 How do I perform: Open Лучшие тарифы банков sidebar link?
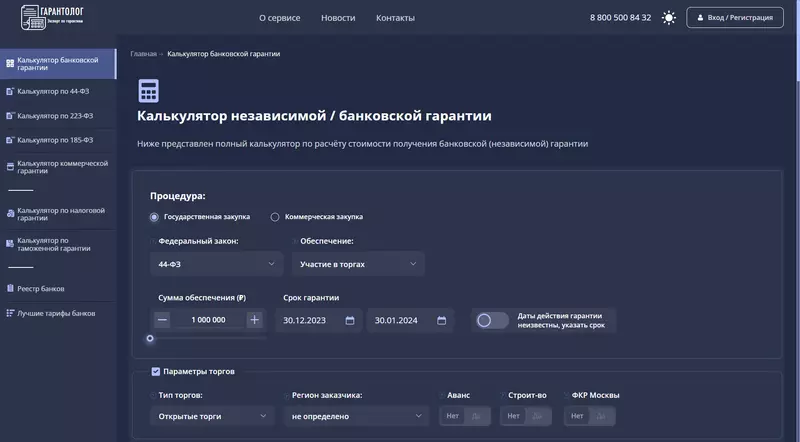tap(58, 313)
